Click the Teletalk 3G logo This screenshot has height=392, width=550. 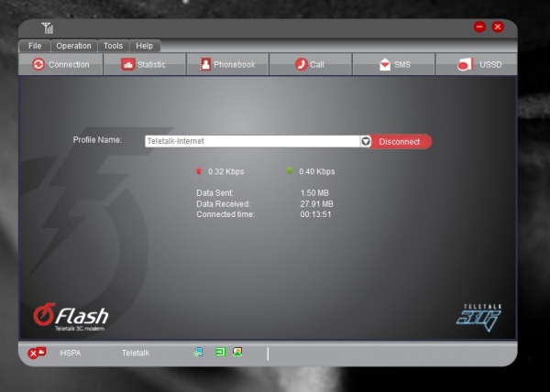coord(479,318)
